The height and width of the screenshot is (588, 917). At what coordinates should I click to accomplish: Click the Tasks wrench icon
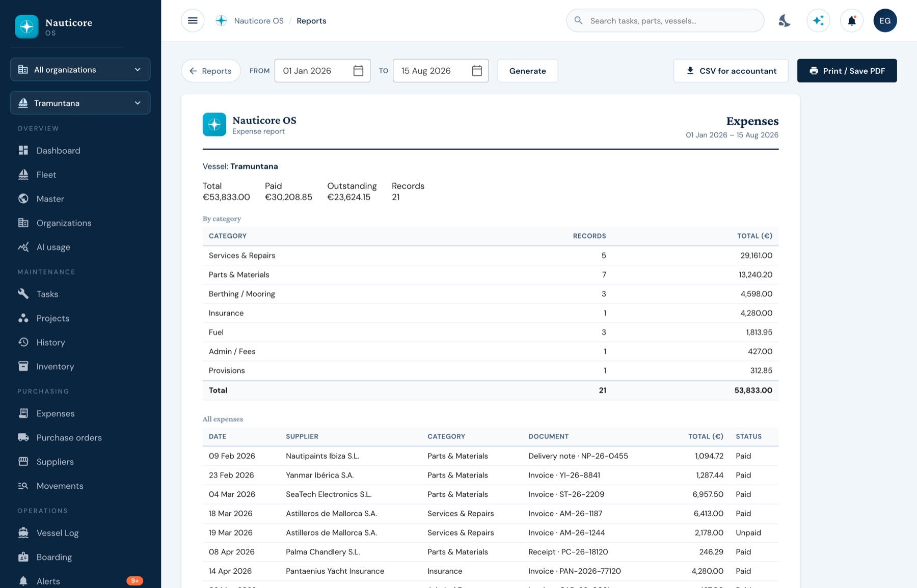click(x=23, y=294)
